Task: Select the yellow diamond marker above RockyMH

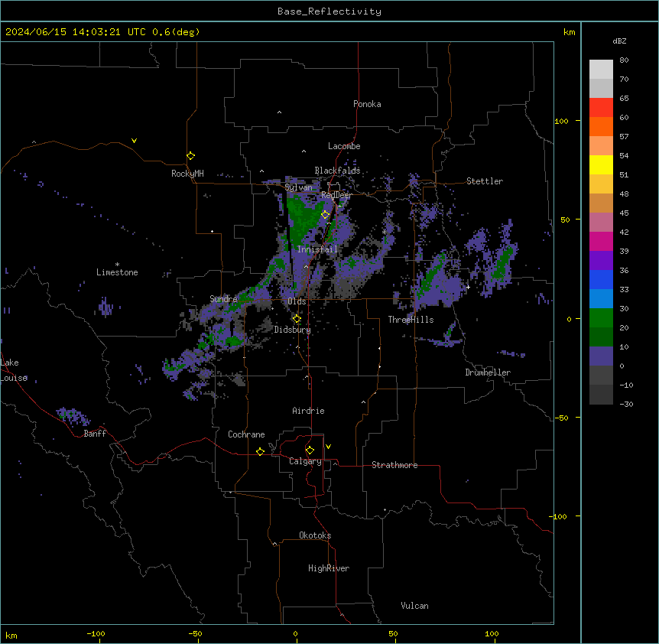Action: (191, 155)
